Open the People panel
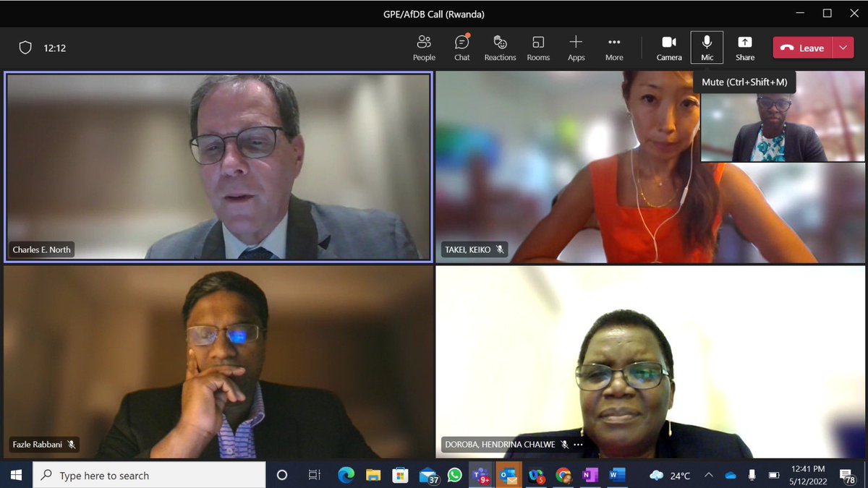The height and width of the screenshot is (488, 868). tap(424, 47)
